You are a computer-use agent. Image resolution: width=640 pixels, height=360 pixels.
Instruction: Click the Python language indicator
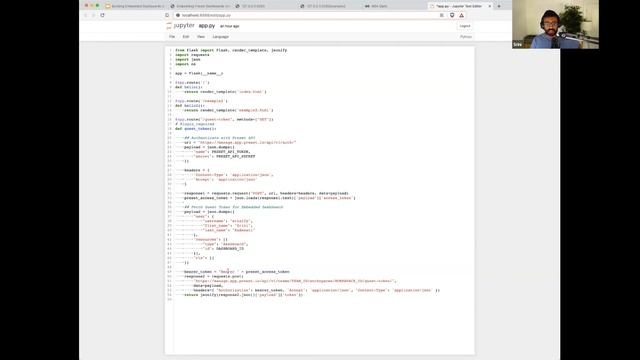(x=466, y=37)
